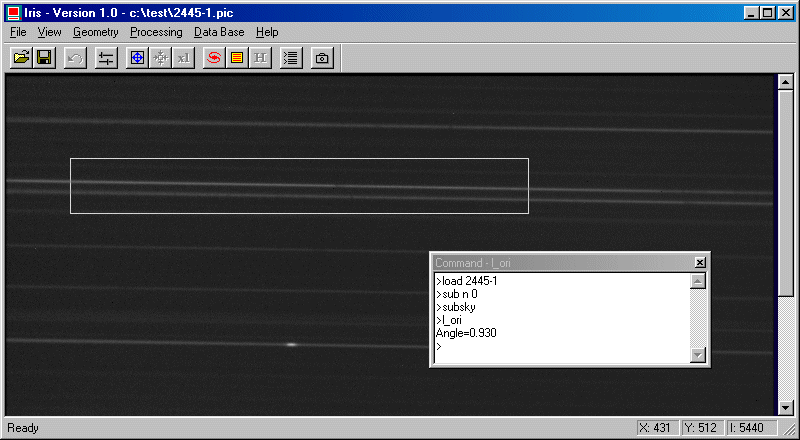This screenshot has height=440, width=800.
Task: Click the image vertical scrollbar up arrow
Action: (786, 82)
